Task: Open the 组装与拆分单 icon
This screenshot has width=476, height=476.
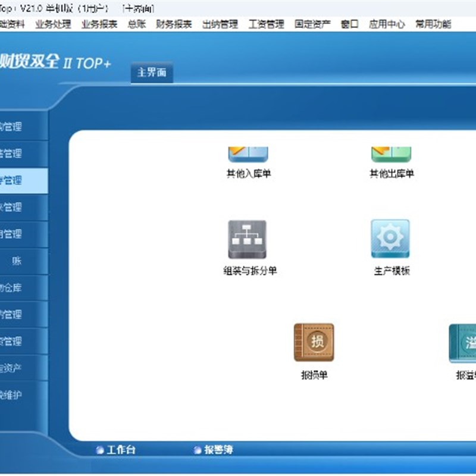Action: [248, 240]
